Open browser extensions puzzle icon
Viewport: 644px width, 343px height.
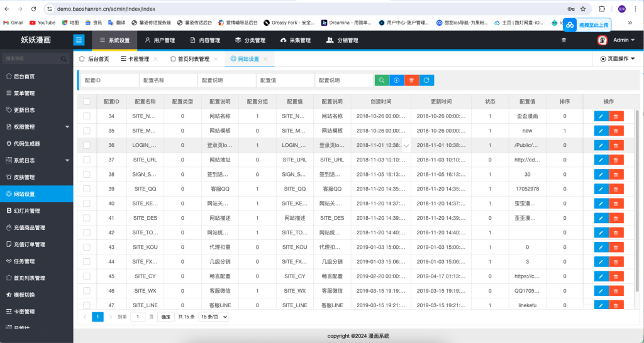(602, 9)
